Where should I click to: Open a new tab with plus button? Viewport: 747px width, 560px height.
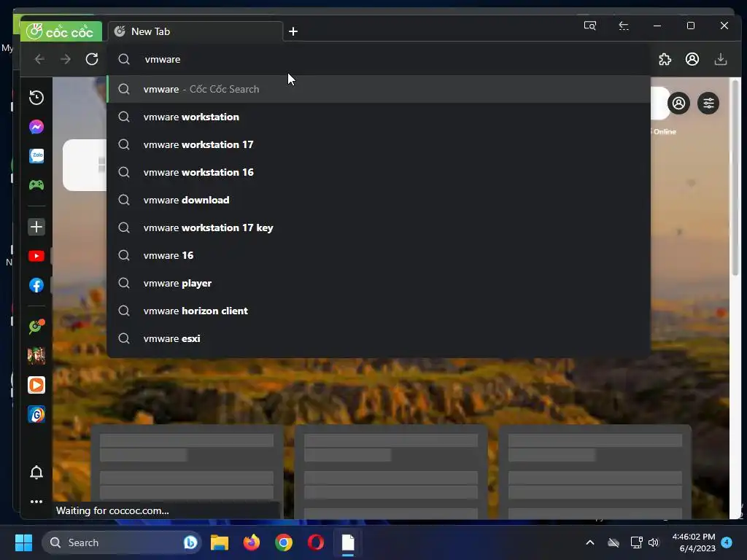(293, 31)
